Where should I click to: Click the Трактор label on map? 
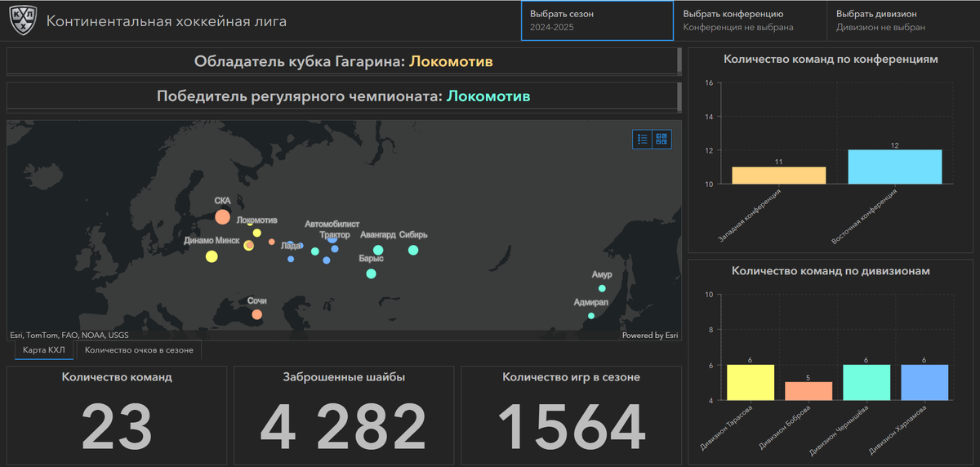(x=335, y=235)
